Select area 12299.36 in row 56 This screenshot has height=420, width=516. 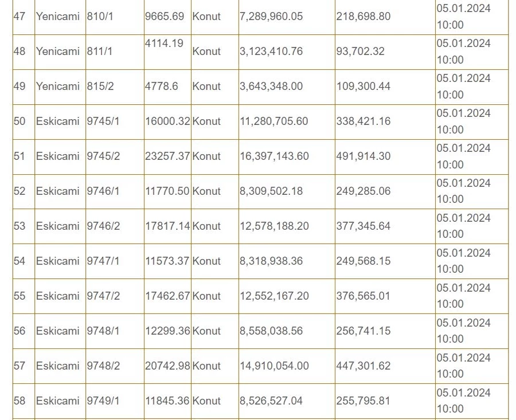(x=167, y=331)
